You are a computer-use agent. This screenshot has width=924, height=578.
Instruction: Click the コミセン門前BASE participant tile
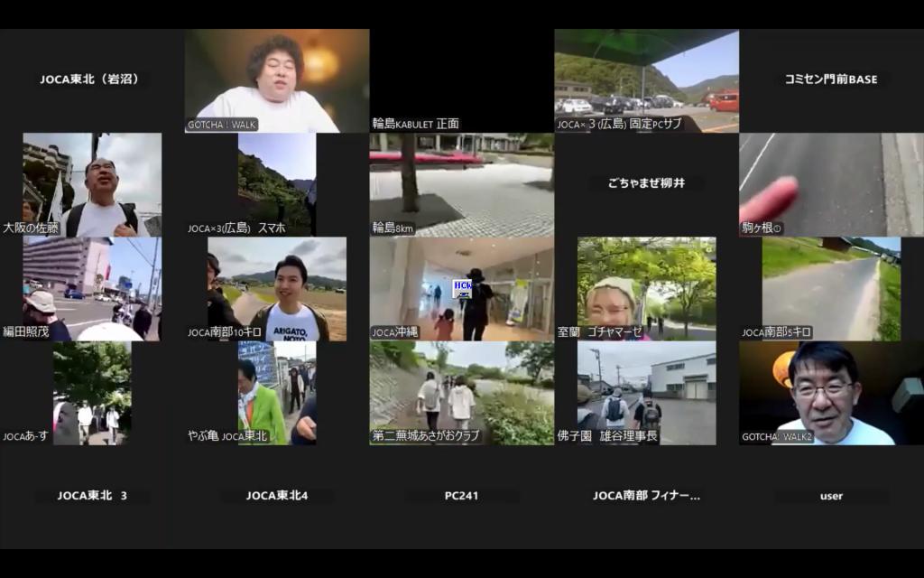click(831, 79)
